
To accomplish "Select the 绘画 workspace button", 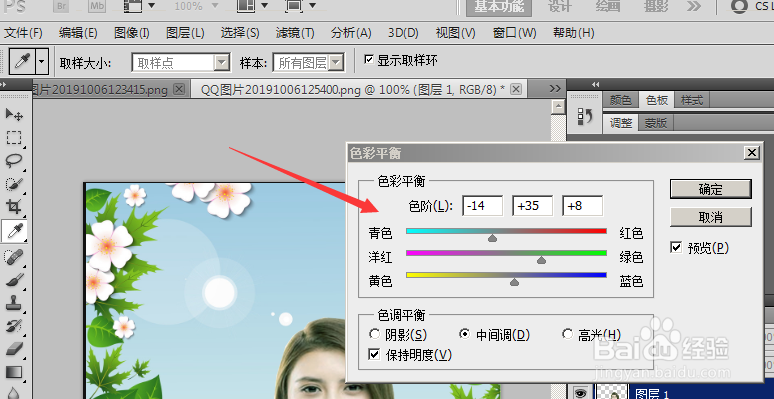I will (607, 6).
